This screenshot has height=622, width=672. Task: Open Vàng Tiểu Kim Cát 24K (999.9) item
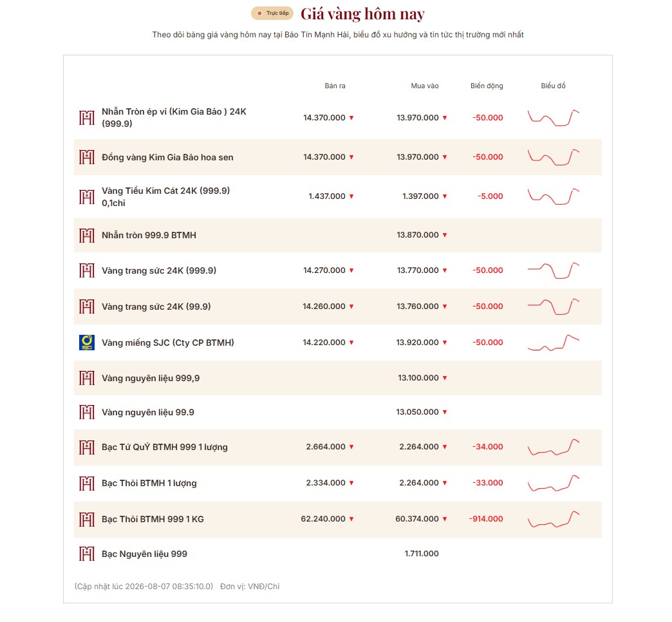(338, 197)
